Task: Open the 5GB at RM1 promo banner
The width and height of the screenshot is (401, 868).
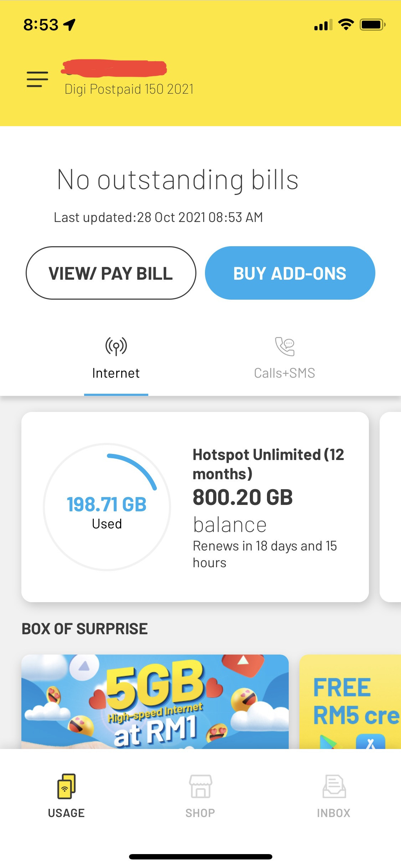Action: [x=155, y=701]
